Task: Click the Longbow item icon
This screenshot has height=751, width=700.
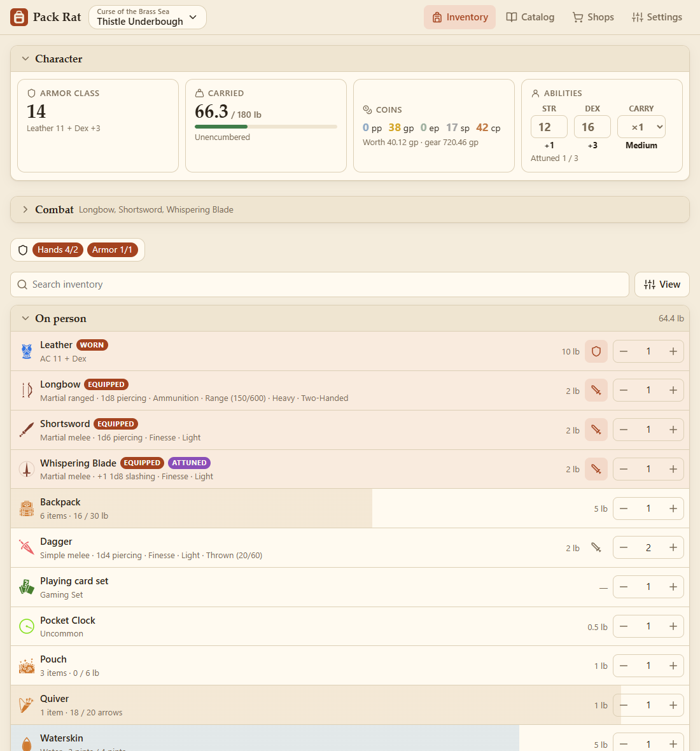Action: coord(27,390)
